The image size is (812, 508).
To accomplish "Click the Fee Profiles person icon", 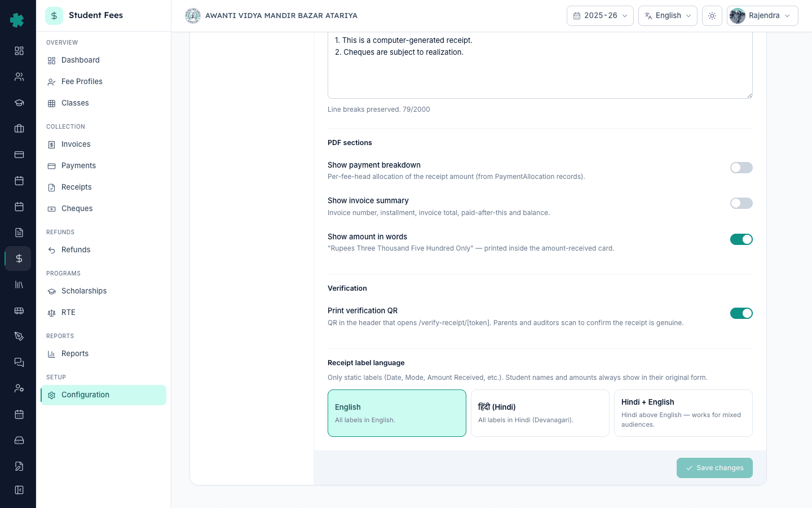I will coord(52,82).
